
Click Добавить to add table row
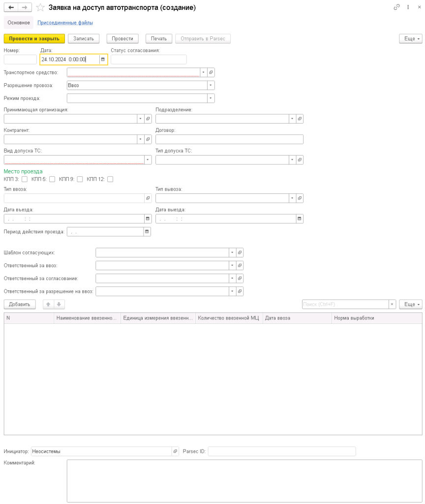click(20, 304)
